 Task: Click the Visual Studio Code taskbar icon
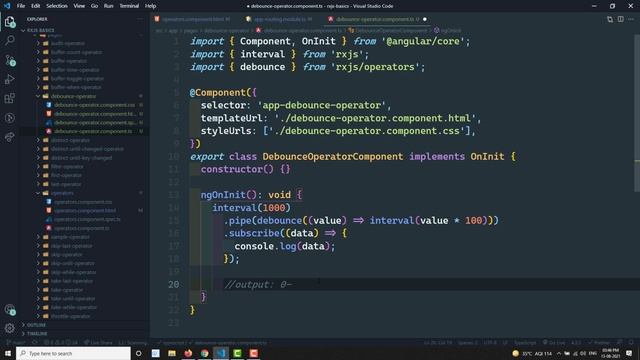221,353
